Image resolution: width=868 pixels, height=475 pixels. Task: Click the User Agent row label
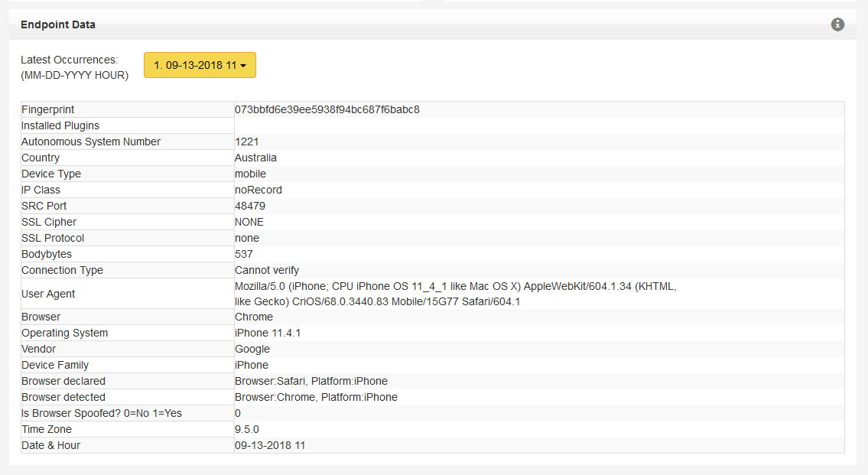click(48, 294)
